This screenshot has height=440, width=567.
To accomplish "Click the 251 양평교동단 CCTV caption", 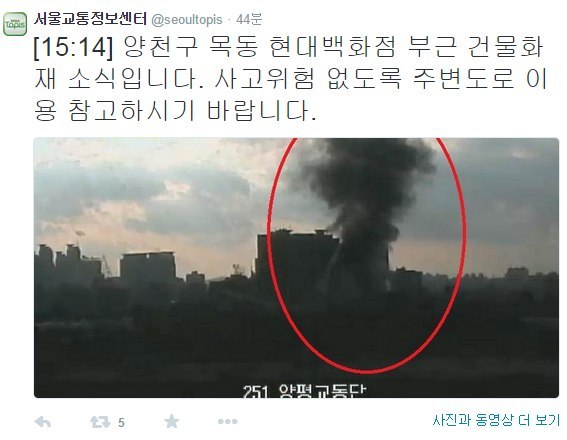I will (304, 390).
